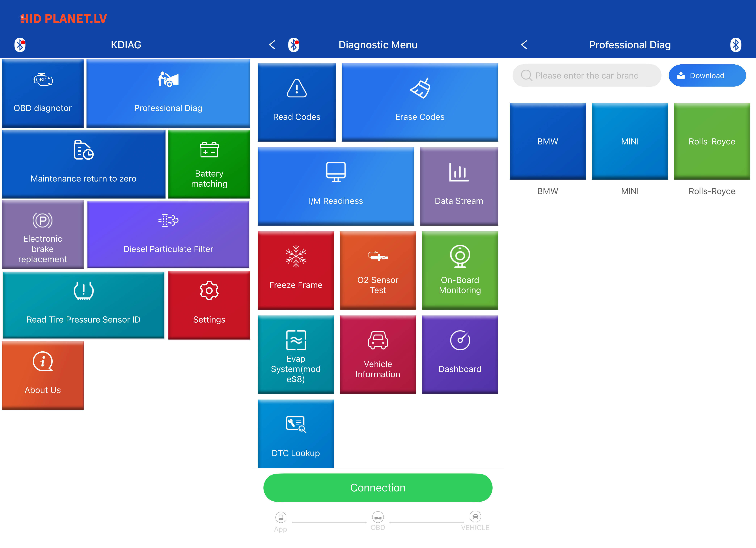Go back from Diagnostic Menu
The height and width of the screenshot is (548, 756).
[272, 45]
